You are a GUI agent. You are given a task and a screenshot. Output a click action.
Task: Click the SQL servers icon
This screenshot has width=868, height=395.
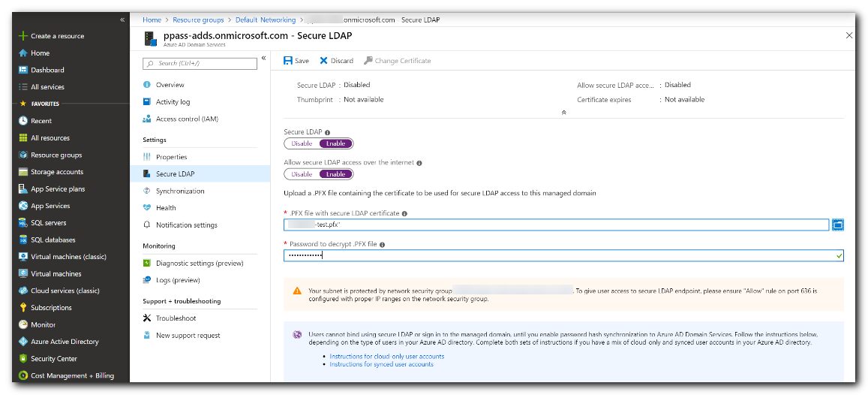pyautogui.click(x=23, y=223)
